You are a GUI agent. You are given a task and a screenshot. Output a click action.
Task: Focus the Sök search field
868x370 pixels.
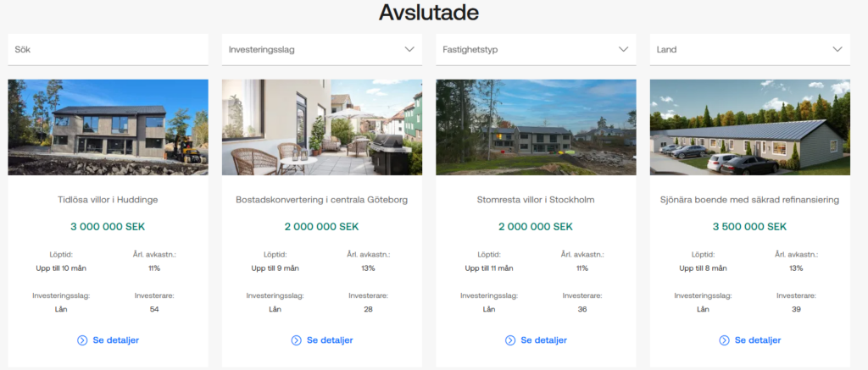pos(108,50)
